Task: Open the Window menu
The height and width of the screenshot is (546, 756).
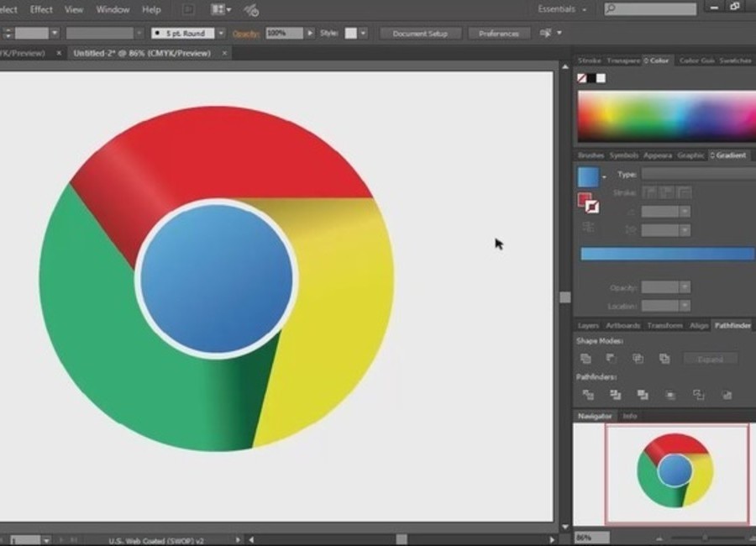Action: (x=113, y=9)
